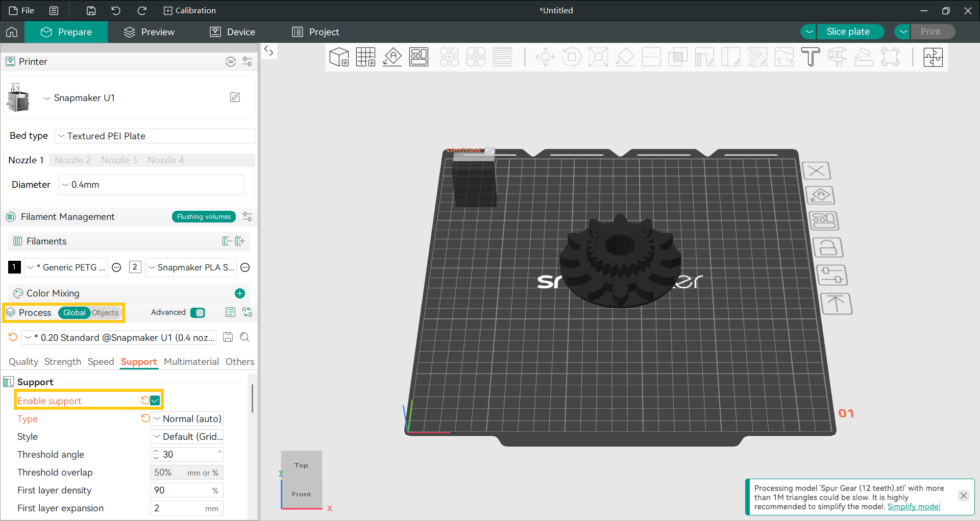This screenshot has height=521, width=980.
Task: Open the Bed type dropdown
Action: (155, 136)
